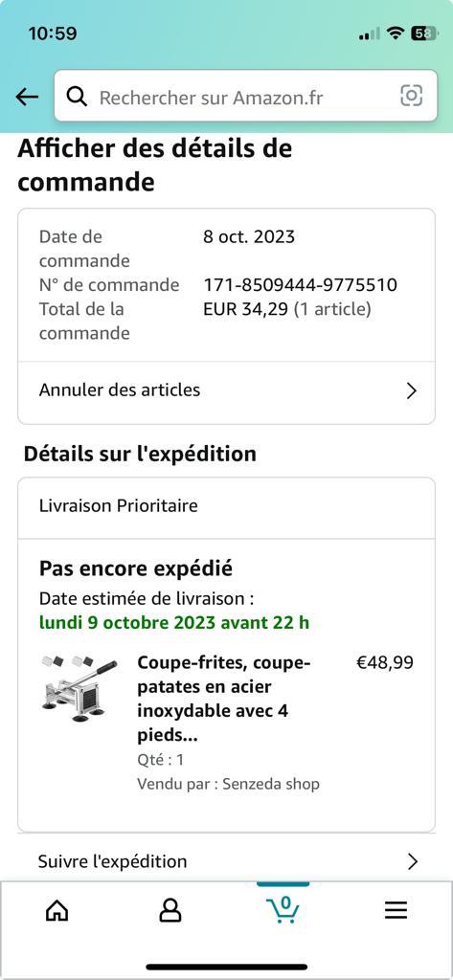Tap the Wi-Fi status icon
Screen dimensions: 453x980
[x=395, y=33]
